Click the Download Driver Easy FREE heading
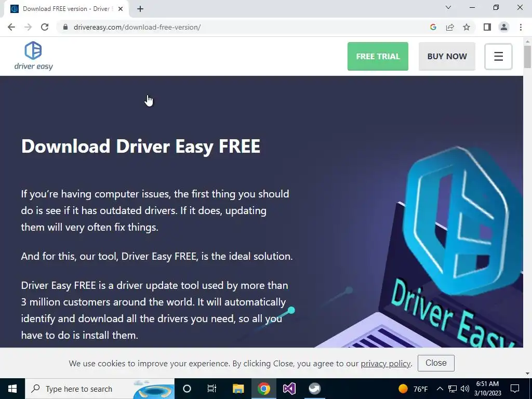The width and height of the screenshot is (532, 399). coord(140,147)
